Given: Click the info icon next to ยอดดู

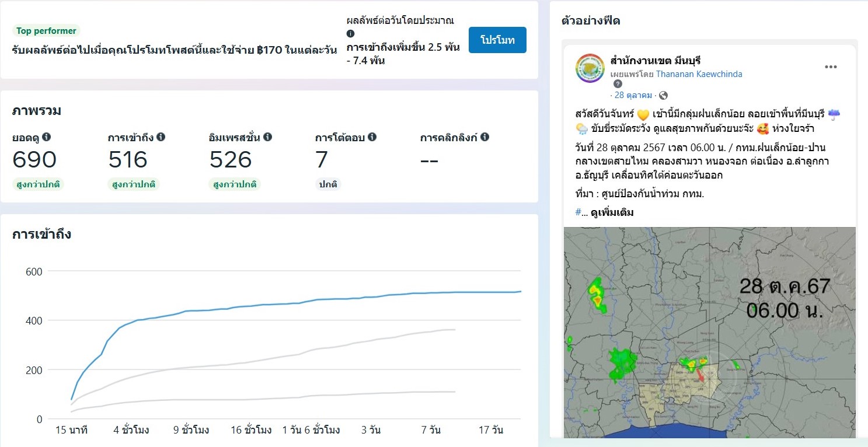Looking at the screenshot, I should (x=47, y=137).
